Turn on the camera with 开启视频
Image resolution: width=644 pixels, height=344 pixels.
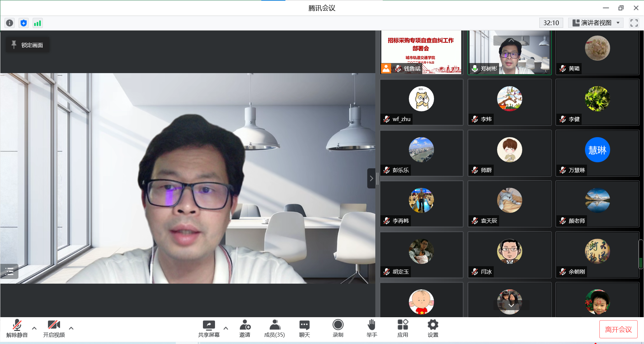(x=54, y=328)
